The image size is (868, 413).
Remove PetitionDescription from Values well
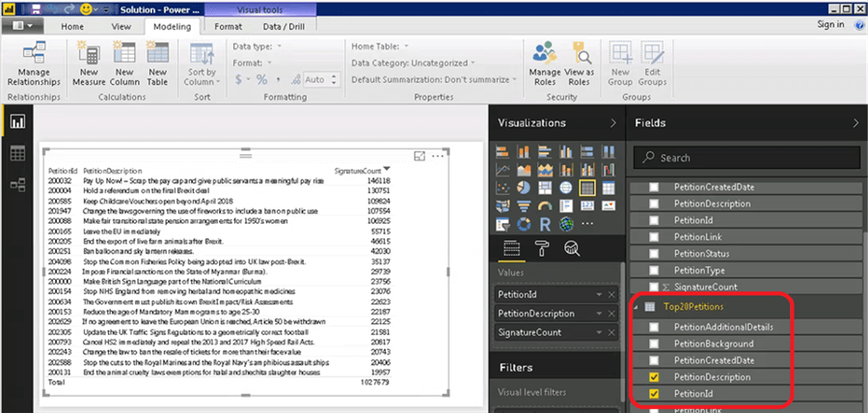pyautogui.click(x=611, y=314)
